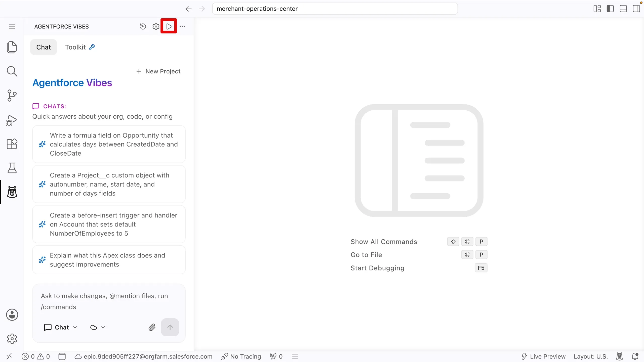Viewport: 644px width, 362px height.
Task: Open the Run and Debug view
Action: 11,120
